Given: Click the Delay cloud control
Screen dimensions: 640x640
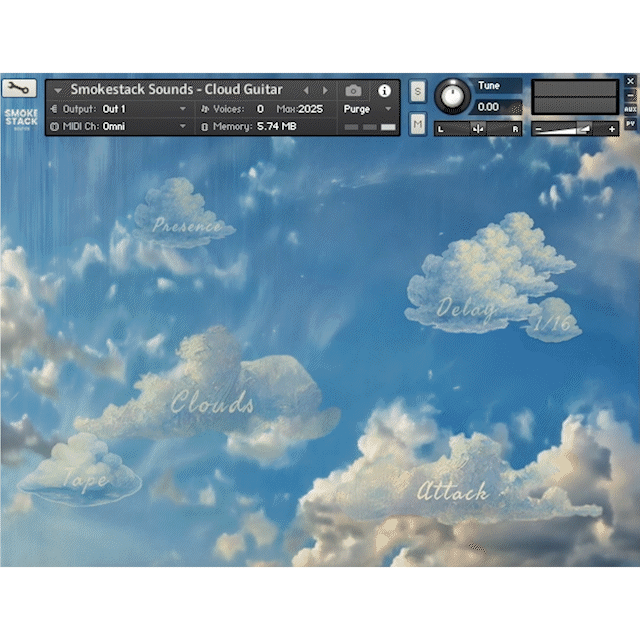Looking at the screenshot, I should point(466,308).
